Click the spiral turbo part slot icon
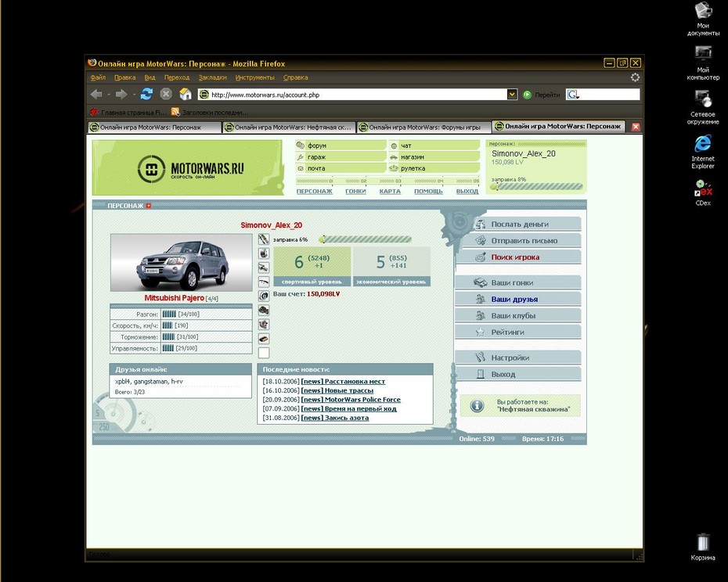Viewport: 728px width, 582px height. [x=264, y=296]
